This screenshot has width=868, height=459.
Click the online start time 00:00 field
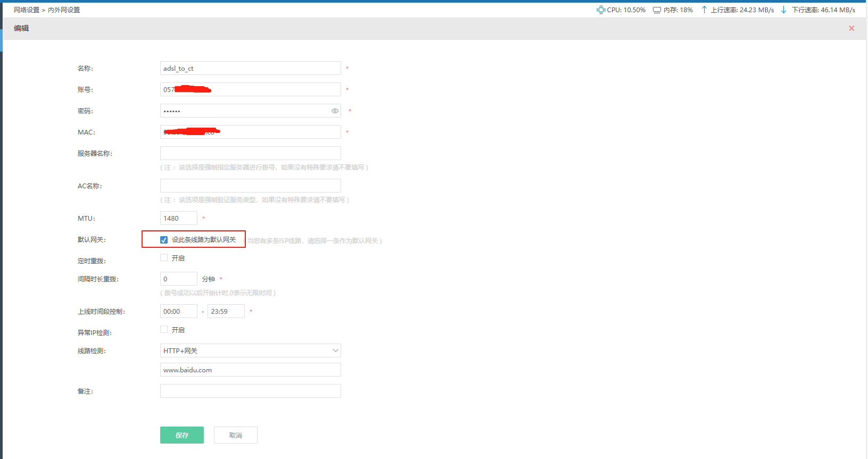tap(178, 311)
